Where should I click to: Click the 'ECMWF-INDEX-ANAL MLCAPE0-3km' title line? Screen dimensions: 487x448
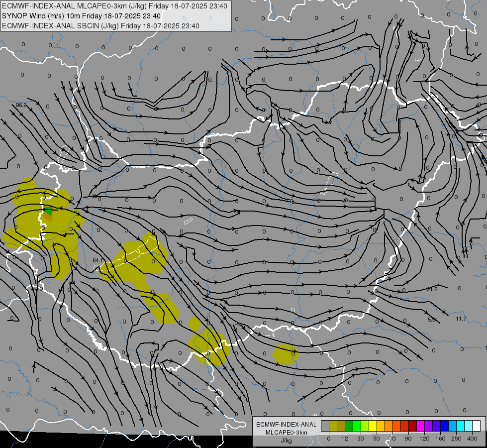pyautogui.click(x=114, y=6)
